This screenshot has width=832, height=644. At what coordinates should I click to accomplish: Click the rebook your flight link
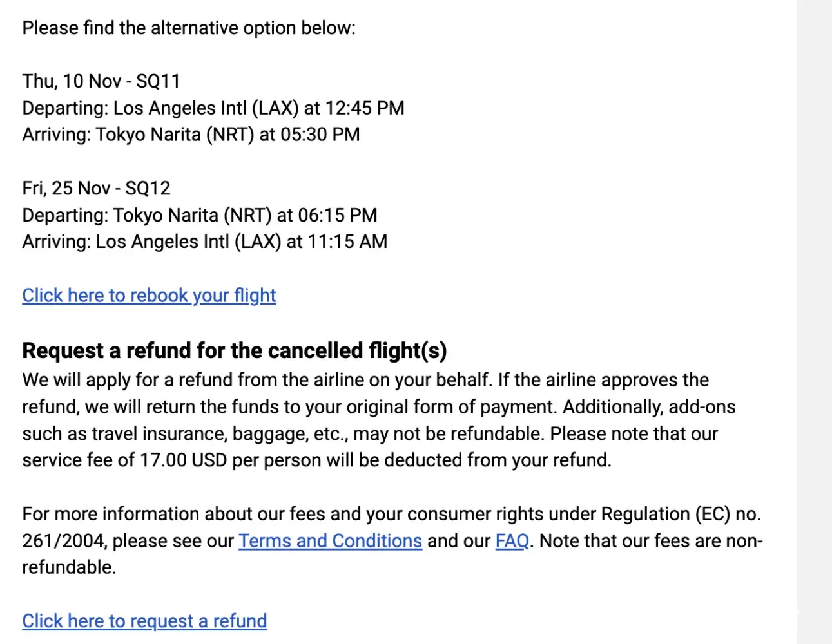point(149,296)
